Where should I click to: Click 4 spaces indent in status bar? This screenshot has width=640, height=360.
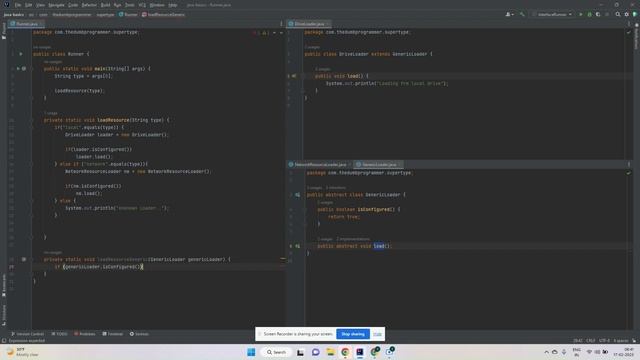click(621, 340)
